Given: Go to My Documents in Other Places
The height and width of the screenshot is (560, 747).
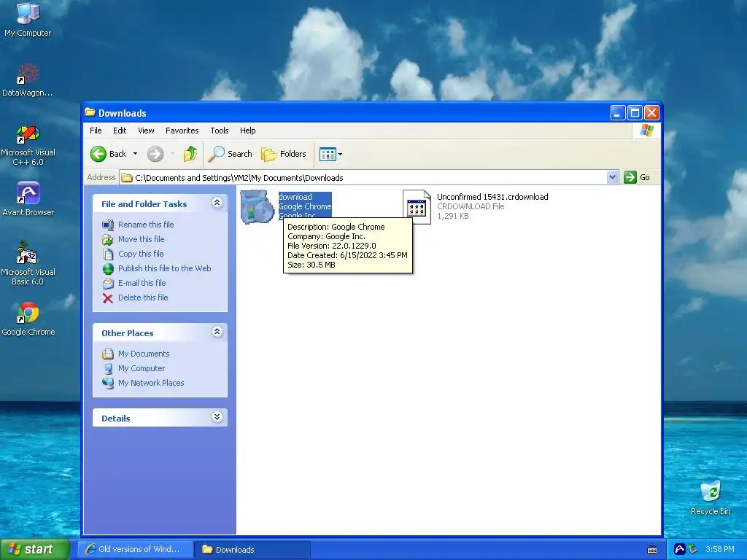Looking at the screenshot, I should (x=144, y=354).
